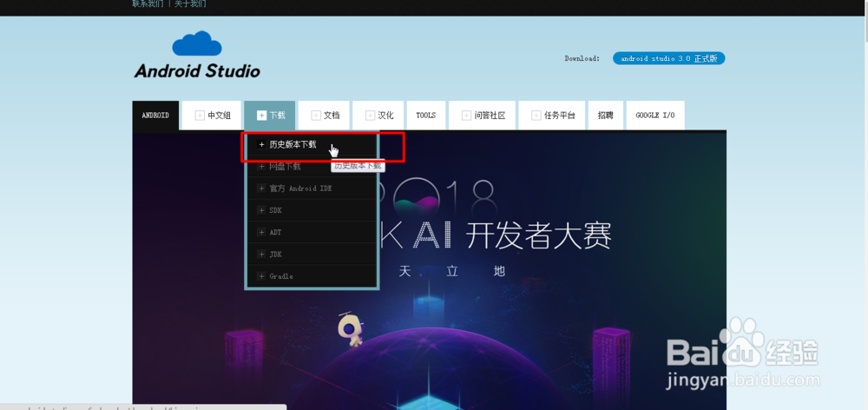Image resolution: width=868 pixels, height=410 pixels.
Task: Open the 问答社区 navigation tab
Action: [x=482, y=116]
